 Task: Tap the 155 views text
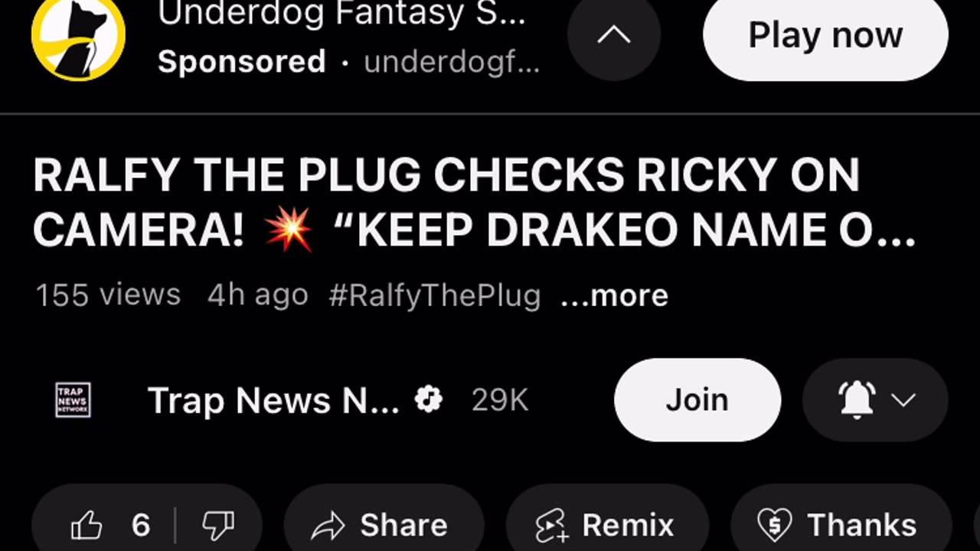tap(108, 295)
